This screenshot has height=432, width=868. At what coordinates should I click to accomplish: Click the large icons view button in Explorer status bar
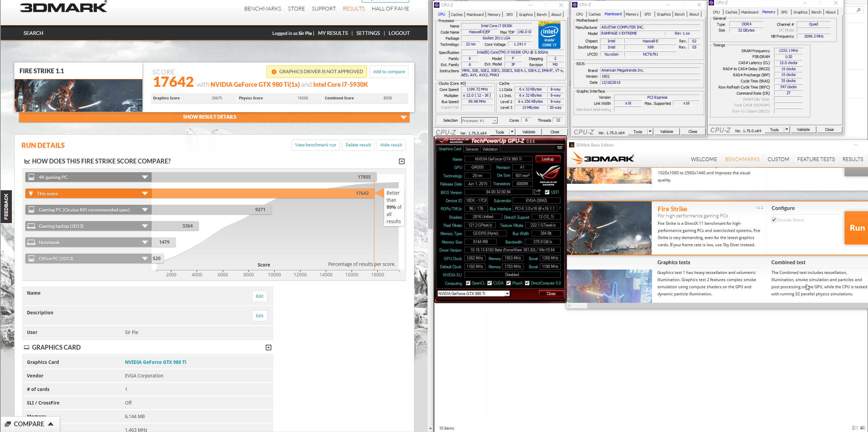click(863, 428)
